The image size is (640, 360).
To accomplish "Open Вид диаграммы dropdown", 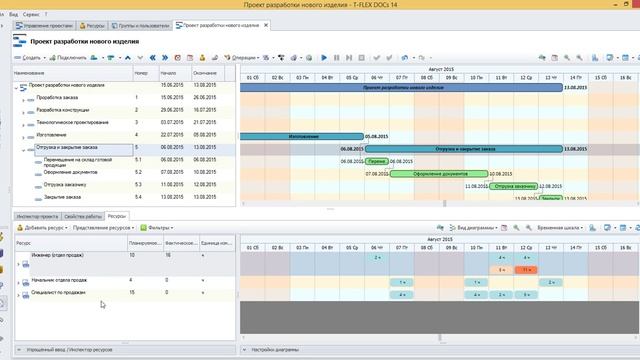I will coord(473,228).
